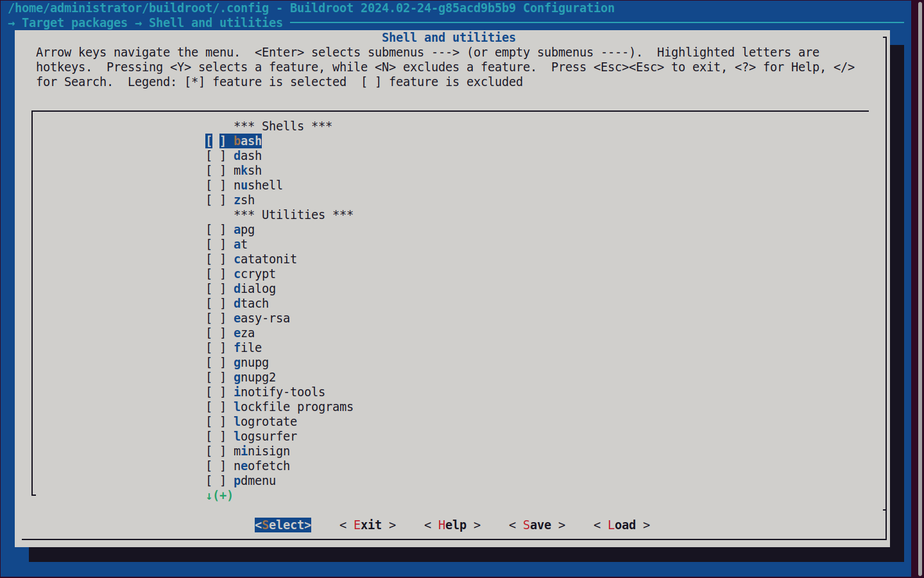Click the Load button
This screenshot has height=578, width=924.
pyautogui.click(x=622, y=525)
